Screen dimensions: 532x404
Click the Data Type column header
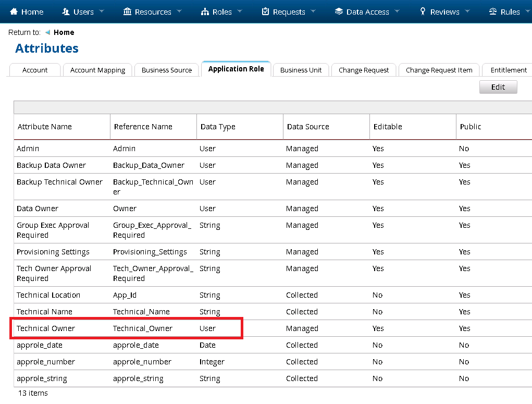point(218,127)
